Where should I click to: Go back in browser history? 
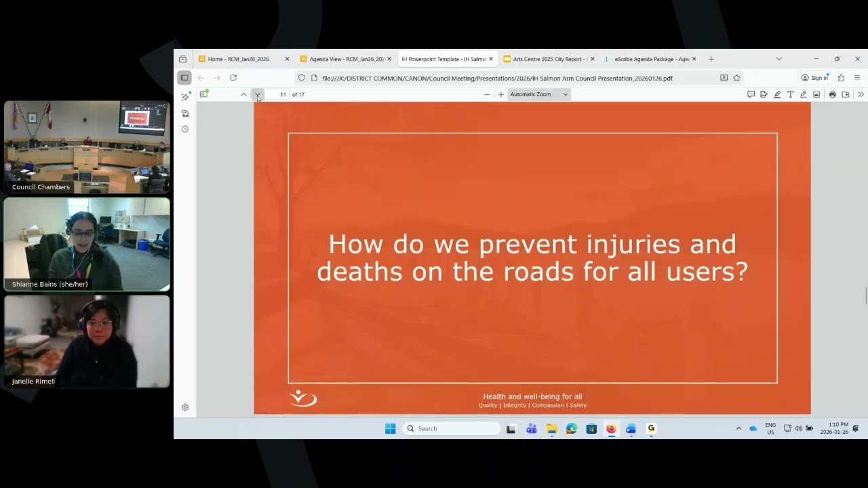pyautogui.click(x=201, y=78)
